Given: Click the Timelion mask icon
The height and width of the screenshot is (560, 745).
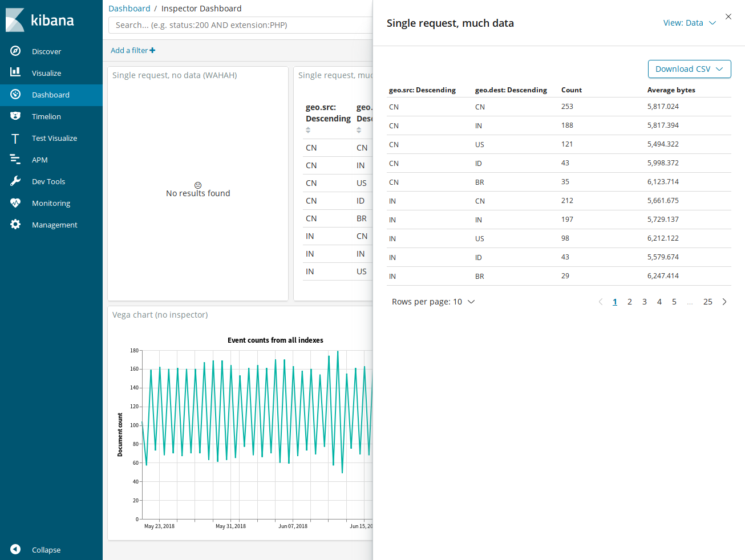Looking at the screenshot, I should click(x=15, y=116).
